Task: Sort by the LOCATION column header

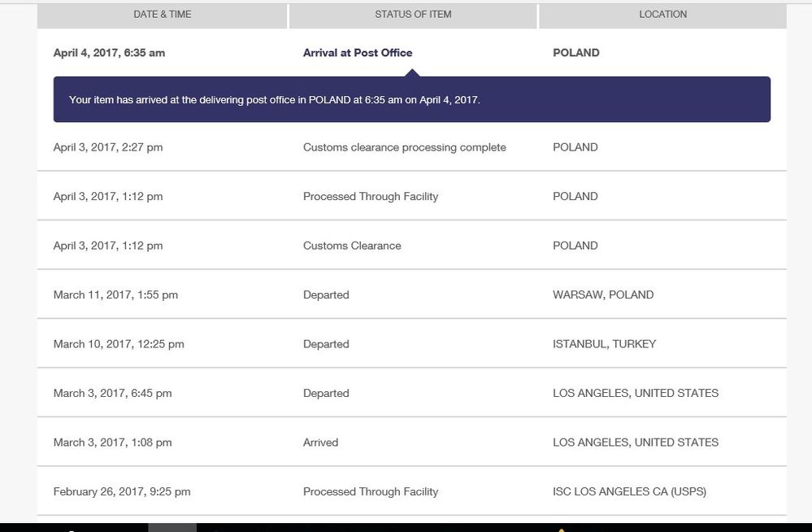Action: click(x=662, y=14)
